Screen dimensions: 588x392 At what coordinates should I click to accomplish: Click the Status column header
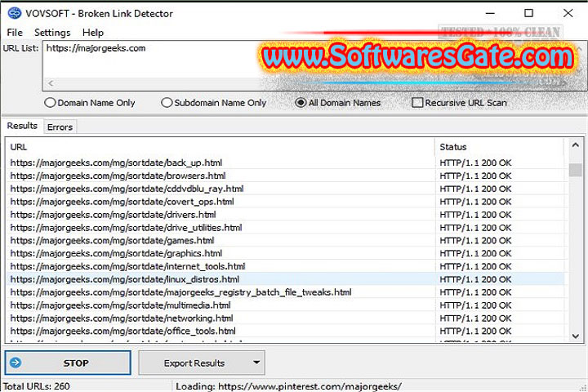(499, 147)
